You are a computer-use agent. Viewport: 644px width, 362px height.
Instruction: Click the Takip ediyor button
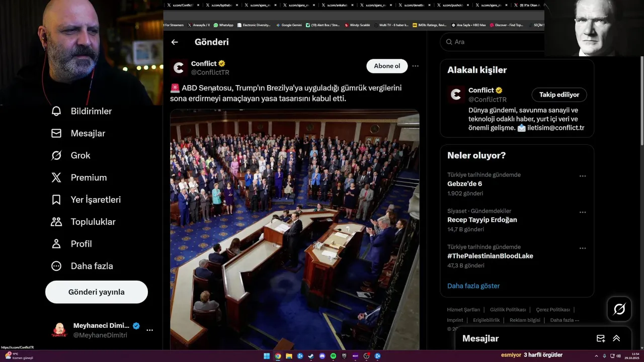pos(559,95)
